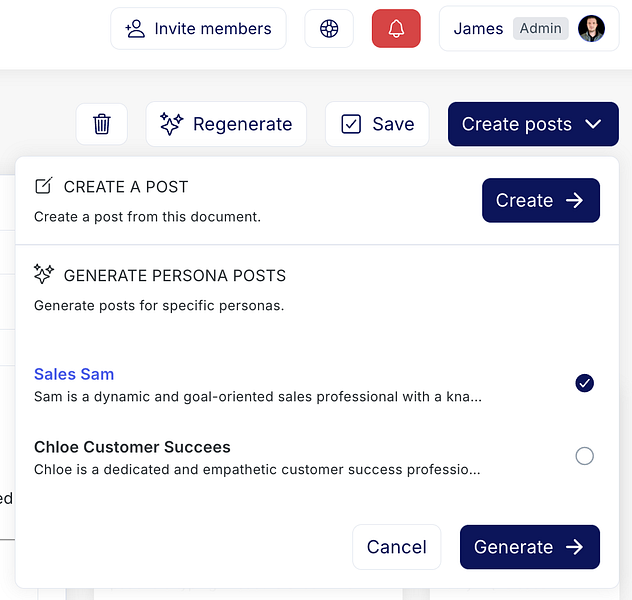Click the trash delete icon
Screen dimensions: 632x600
[102, 124]
